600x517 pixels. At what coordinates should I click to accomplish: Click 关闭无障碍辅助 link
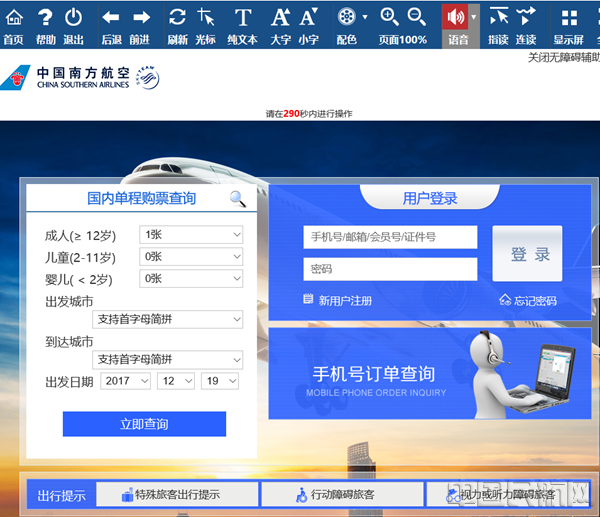tap(564, 58)
